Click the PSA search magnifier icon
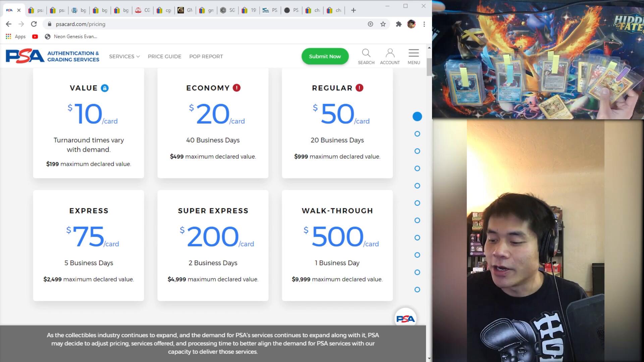This screenshot has height=362, width=644. (366, 53)
